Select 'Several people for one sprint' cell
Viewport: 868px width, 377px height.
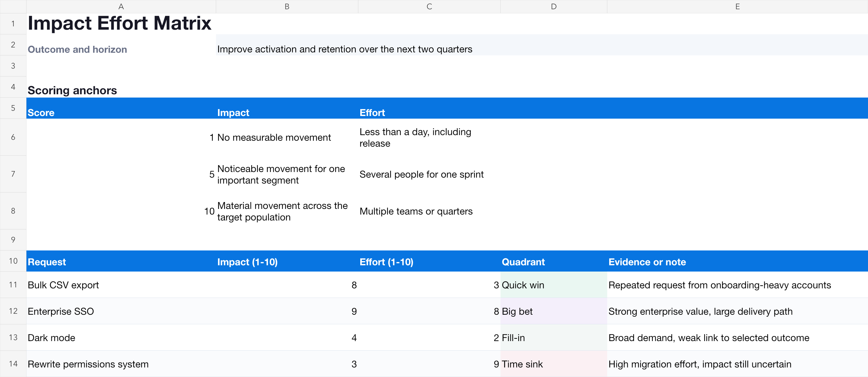(x=429, y=174)
